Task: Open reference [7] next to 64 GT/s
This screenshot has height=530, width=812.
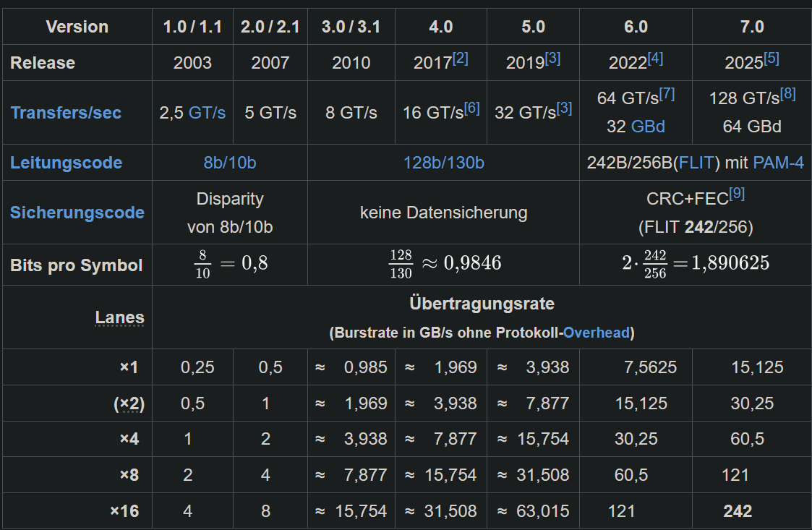Action: pos(667,94)
